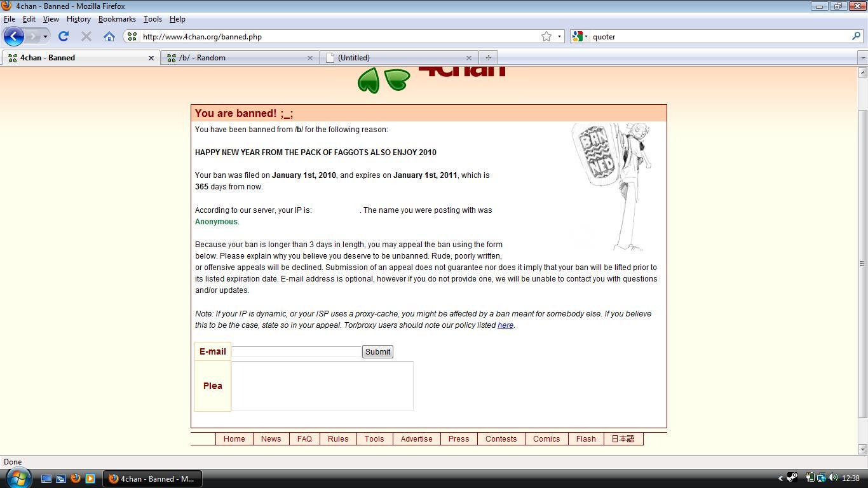This screenshot has width=868, height=488.
Task: Open the Bookmarks menu
Action: [117, 19]
